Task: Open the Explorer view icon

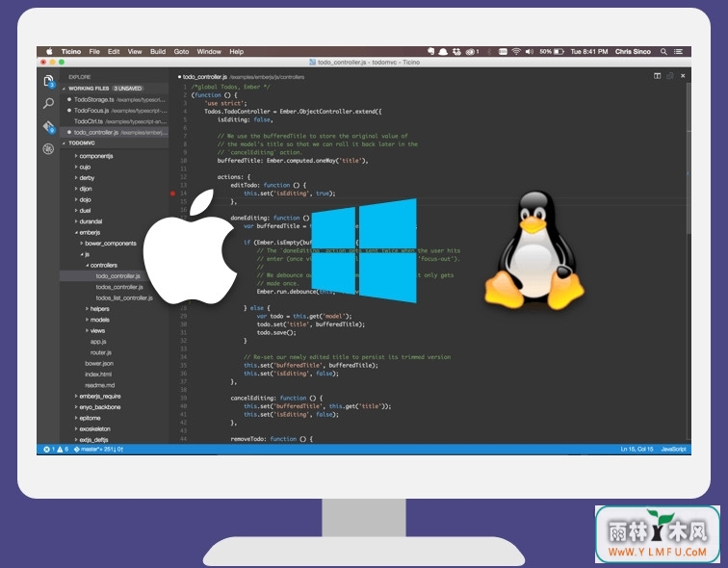Action: point(49,81)
